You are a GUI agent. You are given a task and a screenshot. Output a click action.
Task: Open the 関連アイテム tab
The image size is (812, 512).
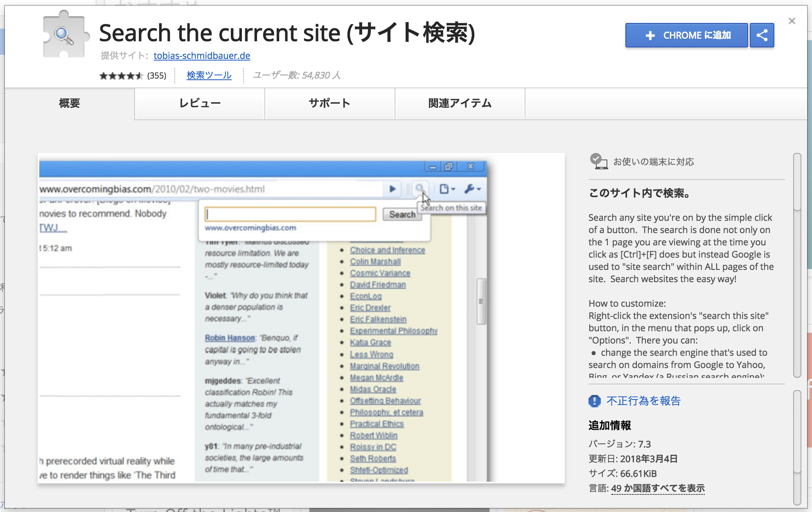pos(460,103)
